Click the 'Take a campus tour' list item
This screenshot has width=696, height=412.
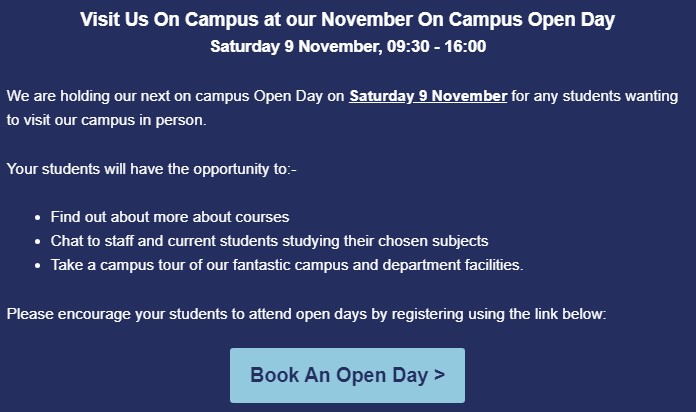click(287, 265)
